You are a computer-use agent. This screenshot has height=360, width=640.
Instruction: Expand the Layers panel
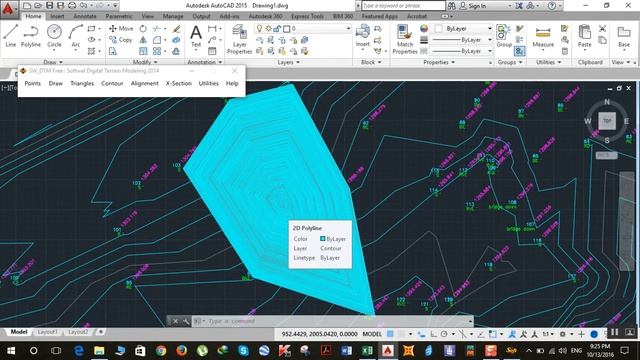[289, 62]
